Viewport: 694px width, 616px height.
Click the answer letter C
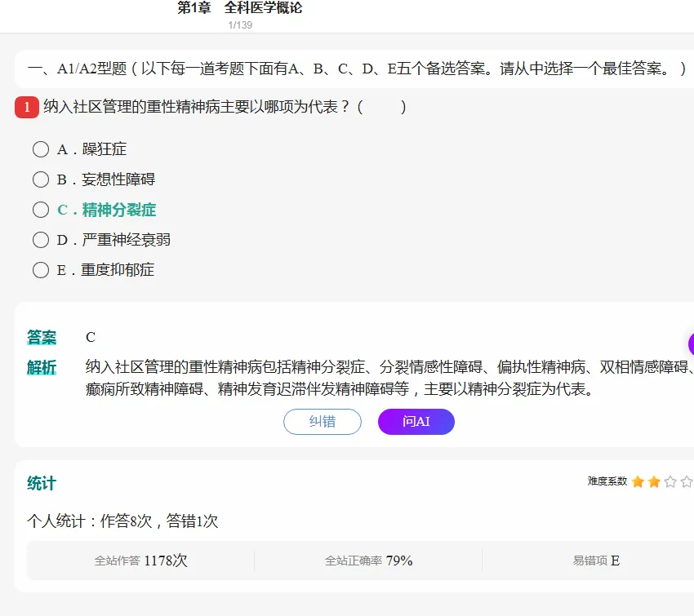tap(91, 338)
